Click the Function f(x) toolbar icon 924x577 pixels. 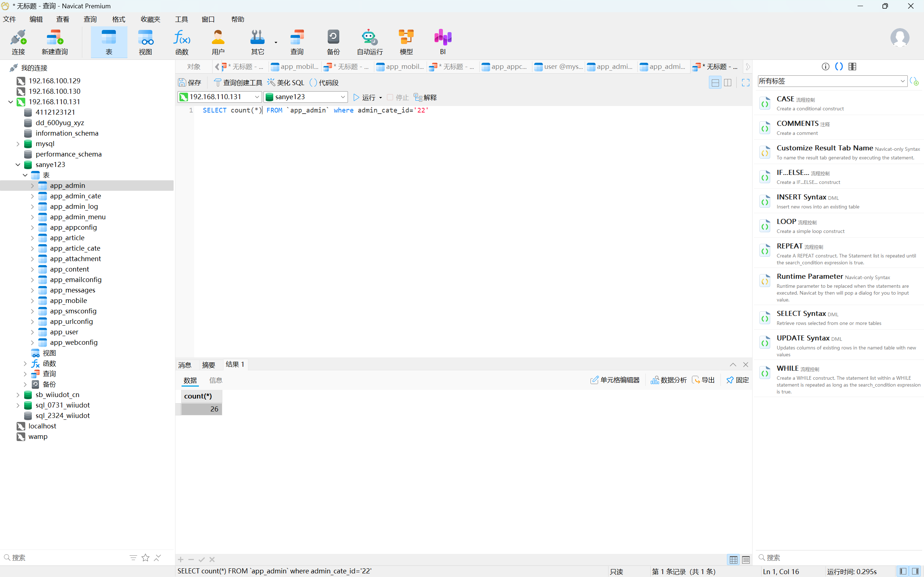pyautogui.click(x=182, y=38)
